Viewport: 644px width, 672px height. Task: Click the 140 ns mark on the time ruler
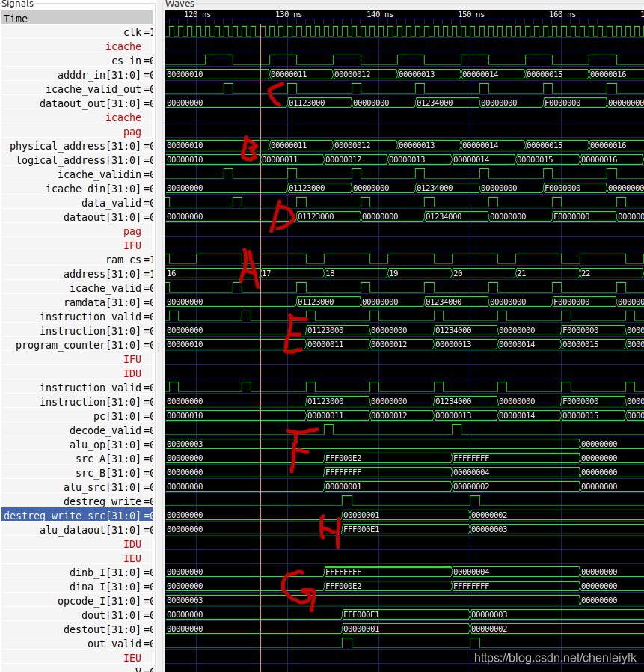pyautogui.click(x=380, y=14)
